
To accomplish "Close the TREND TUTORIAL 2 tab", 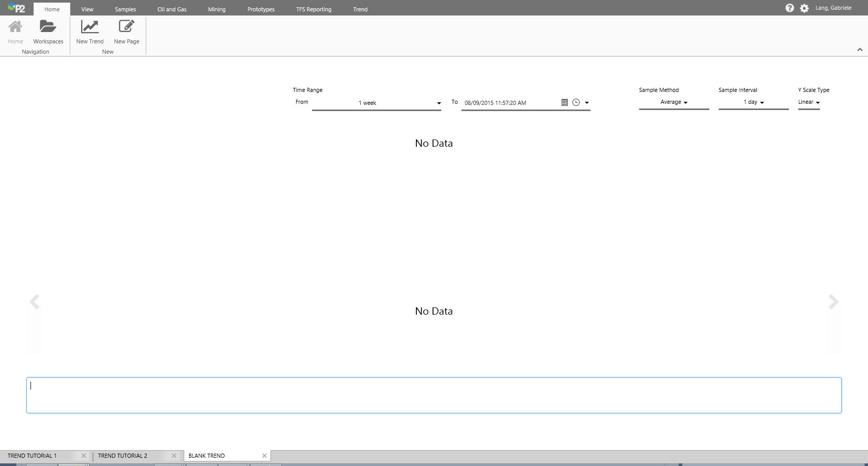I will click(x=174, y=456).
